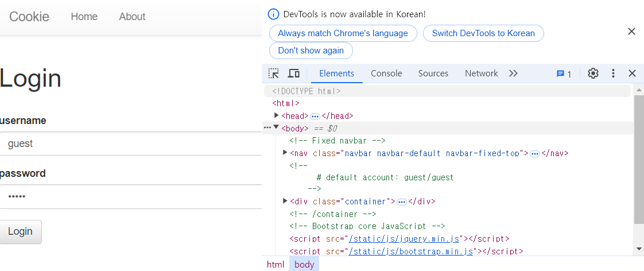Activate the inspect element picker icon
644x271 pixels.
click(274, 73)
